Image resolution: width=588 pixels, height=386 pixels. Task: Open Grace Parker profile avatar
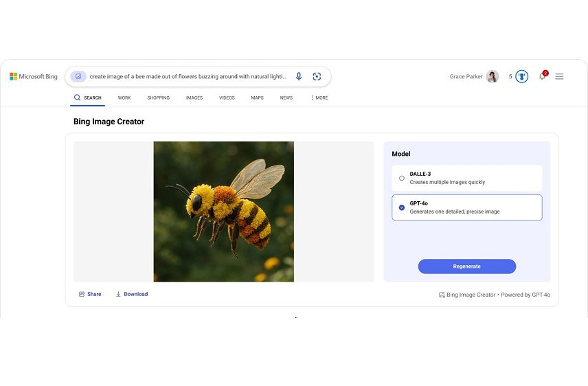tap(492, 77)
